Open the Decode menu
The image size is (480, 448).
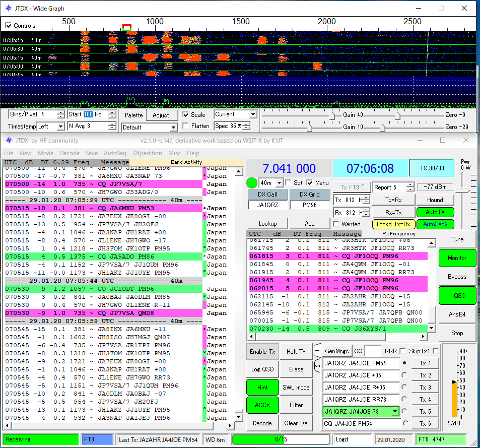pos(69,153)
